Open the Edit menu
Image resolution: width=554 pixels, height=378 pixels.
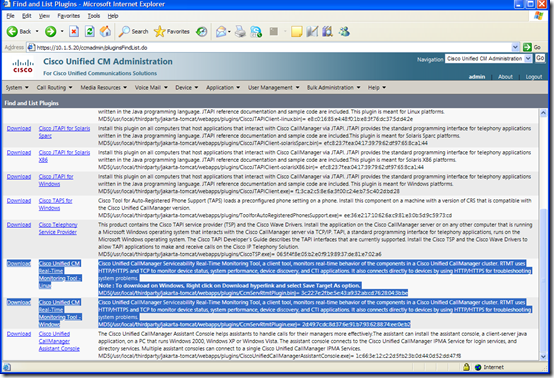tap(26, 16)
